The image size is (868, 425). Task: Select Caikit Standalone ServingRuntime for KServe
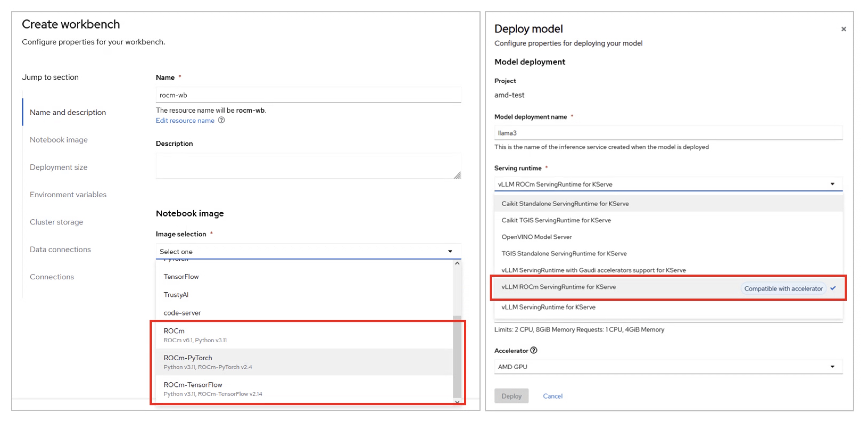click(668, 203)
